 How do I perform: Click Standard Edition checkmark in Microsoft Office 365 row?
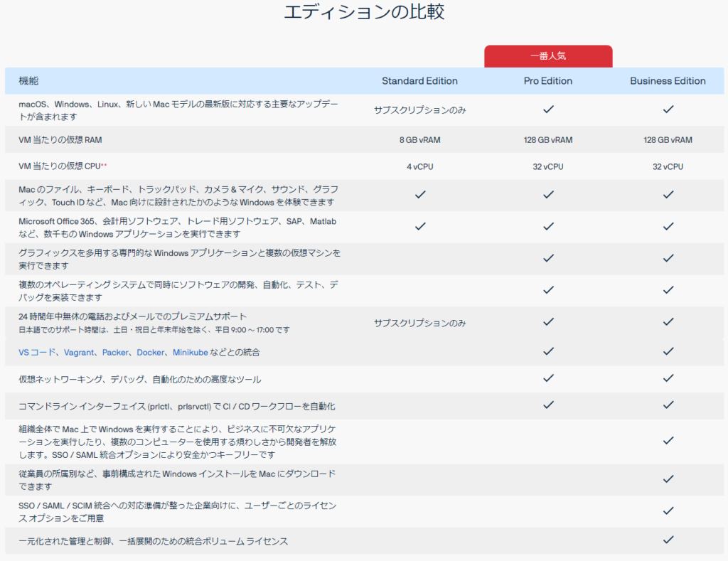(x=419, y=227)
